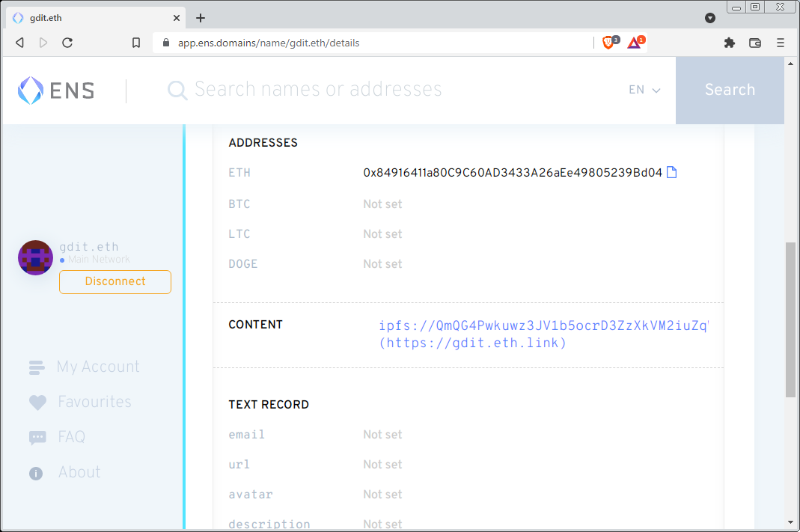800x532 pixels.
Task: Open Favourites in the sidebar
Action: (94, 402)
